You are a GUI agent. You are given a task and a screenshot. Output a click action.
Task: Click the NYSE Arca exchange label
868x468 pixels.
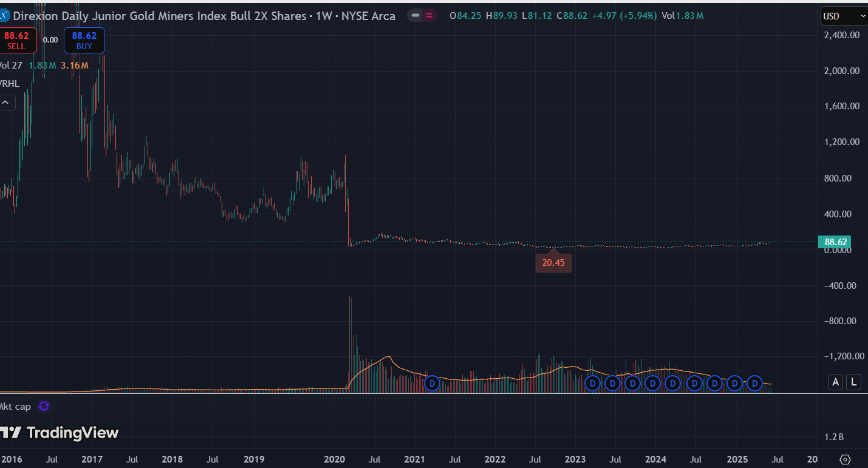368,16
